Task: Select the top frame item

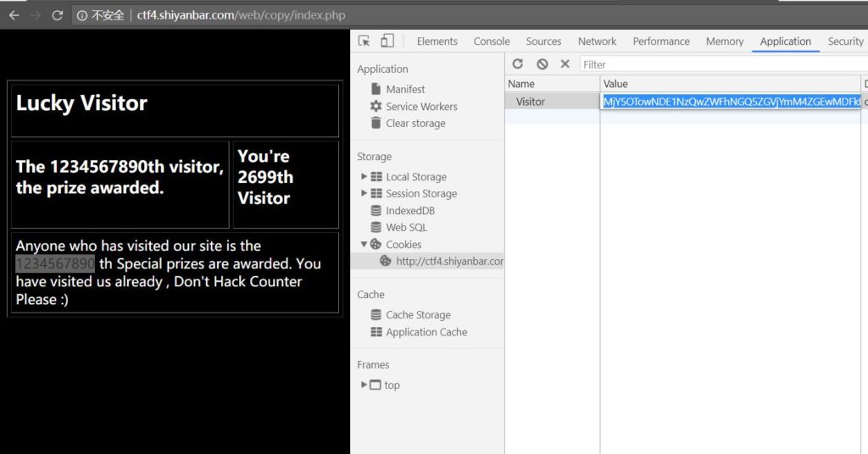Action: [x=392, y=385]
